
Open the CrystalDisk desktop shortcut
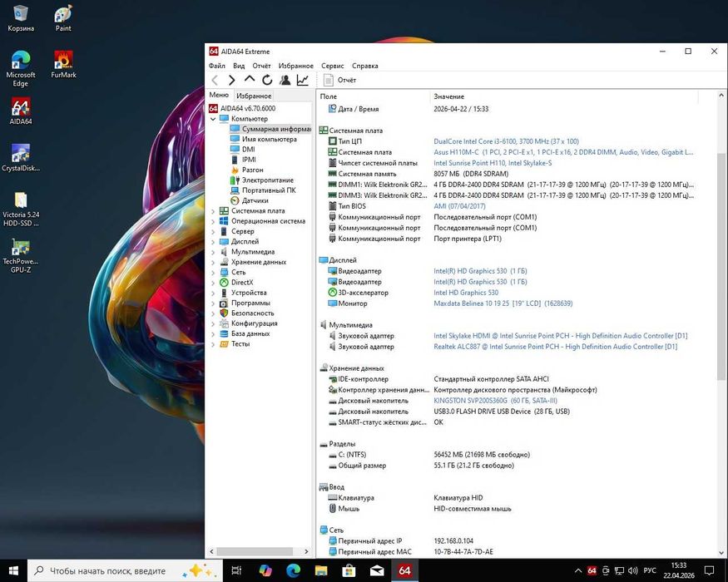pyautogui.click(x=21, y=158)
